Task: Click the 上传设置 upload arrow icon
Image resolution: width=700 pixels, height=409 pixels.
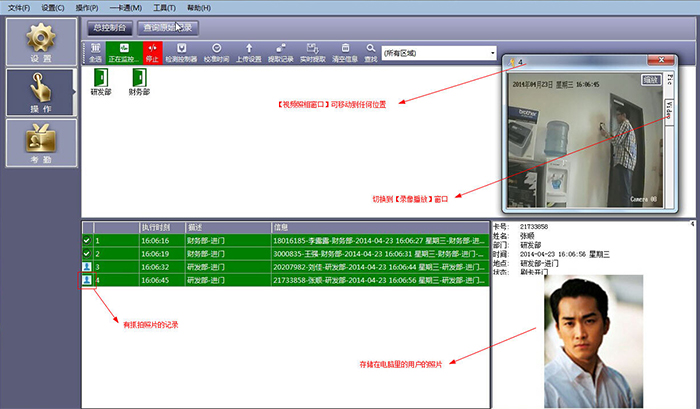Action: coord(249,53)
